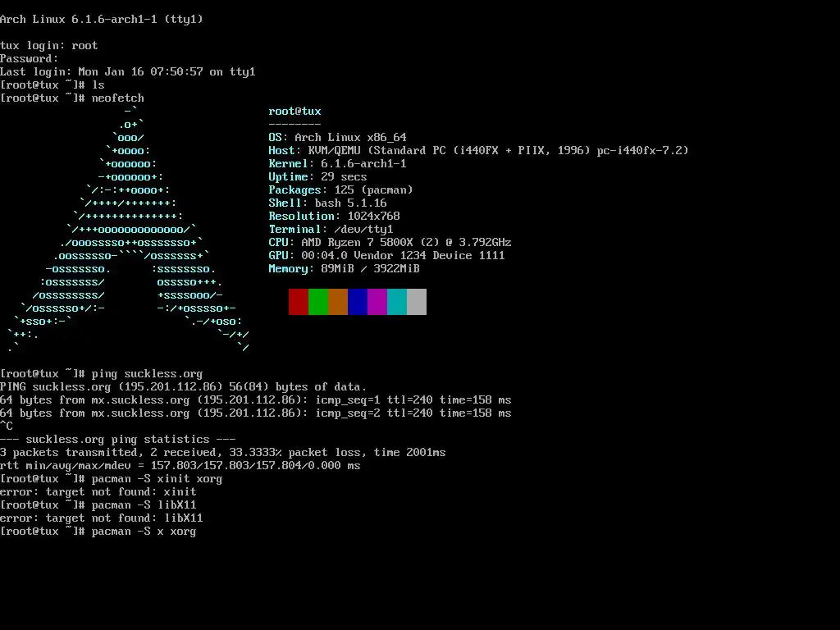Click the 'root@tux' neofetch title
Image resolution: width=840 pixels, height=630 pixels.
click(x=295, y=112)
